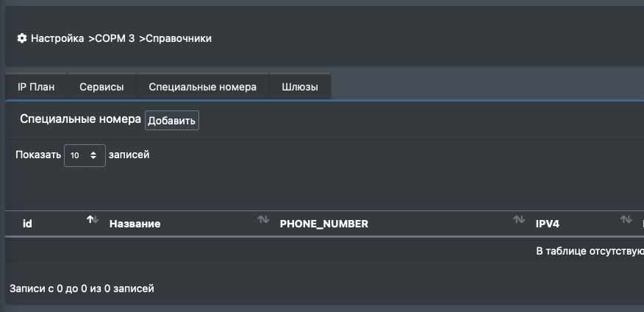The width and height of the screenshot is (644, 312).
Task: Click the settings gear icon in breadcrumb
Action: click(22, 38)
